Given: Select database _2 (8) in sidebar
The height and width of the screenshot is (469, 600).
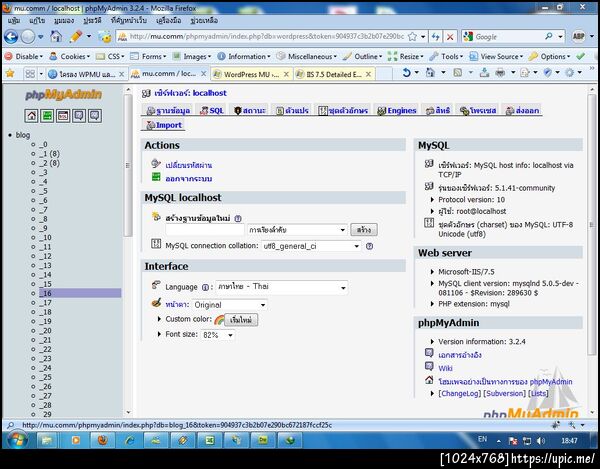Looking at the screenshot, I should [49, 163].
